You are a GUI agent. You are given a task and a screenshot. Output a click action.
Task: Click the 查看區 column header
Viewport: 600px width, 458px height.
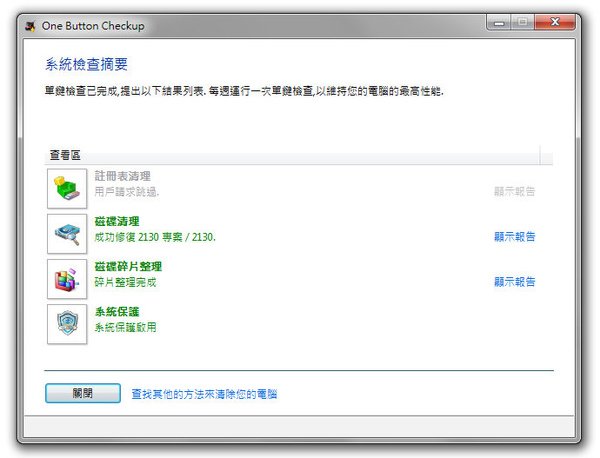[x=292, y=155]
